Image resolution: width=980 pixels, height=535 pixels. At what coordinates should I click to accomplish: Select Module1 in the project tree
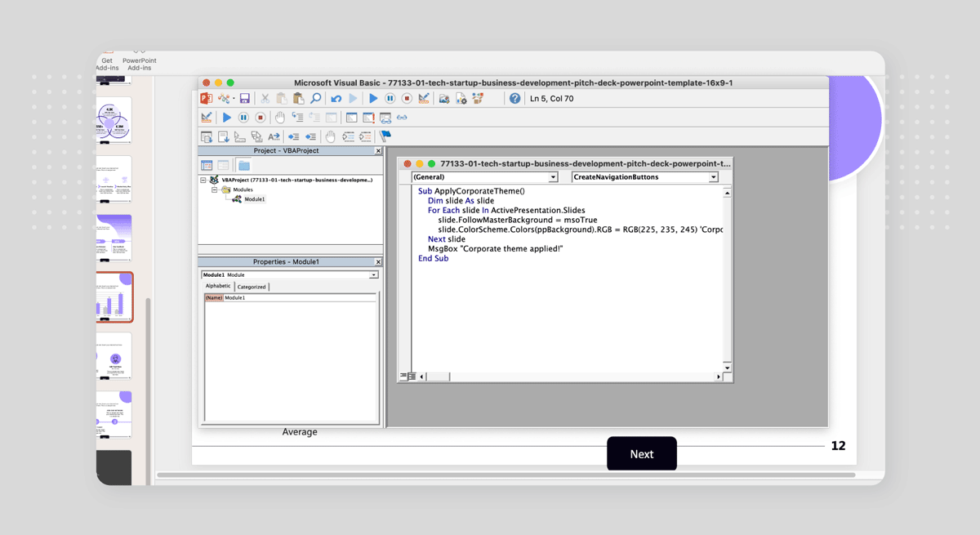point(255,199)
